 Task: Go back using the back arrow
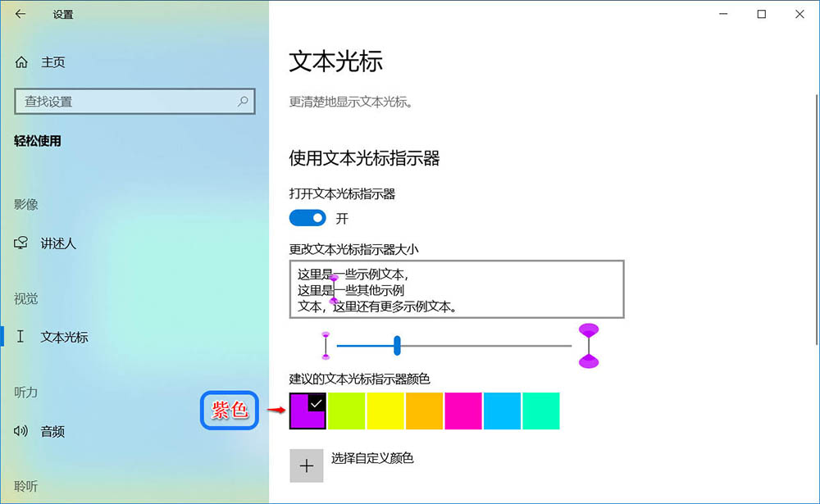click(20, 14)
